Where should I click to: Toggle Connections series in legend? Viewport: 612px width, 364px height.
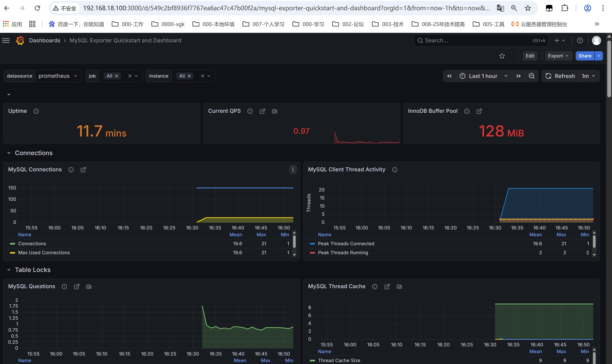tap(32, 244)
